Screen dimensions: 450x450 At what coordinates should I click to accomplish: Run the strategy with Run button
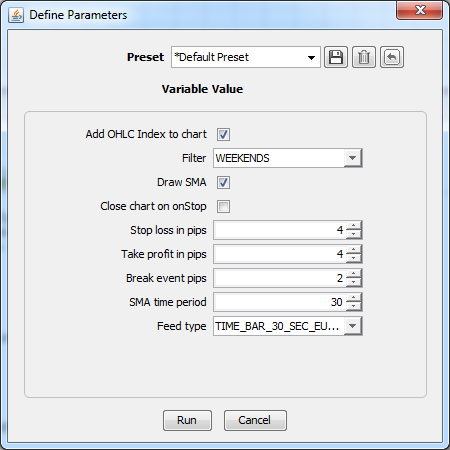coord(187,420)
